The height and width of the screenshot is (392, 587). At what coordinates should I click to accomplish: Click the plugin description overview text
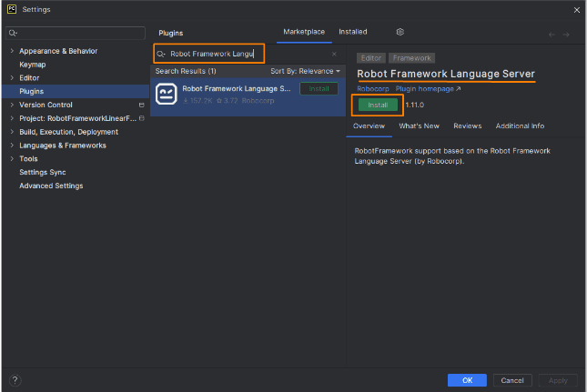pos(452,156)
